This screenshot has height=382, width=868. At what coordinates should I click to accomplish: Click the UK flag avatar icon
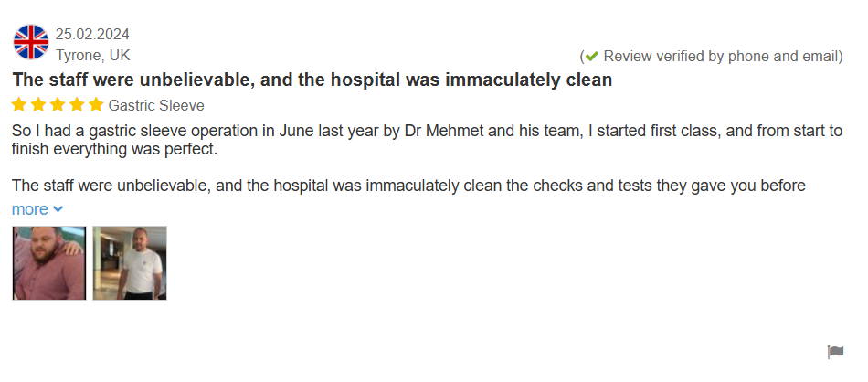click(31, 42)
